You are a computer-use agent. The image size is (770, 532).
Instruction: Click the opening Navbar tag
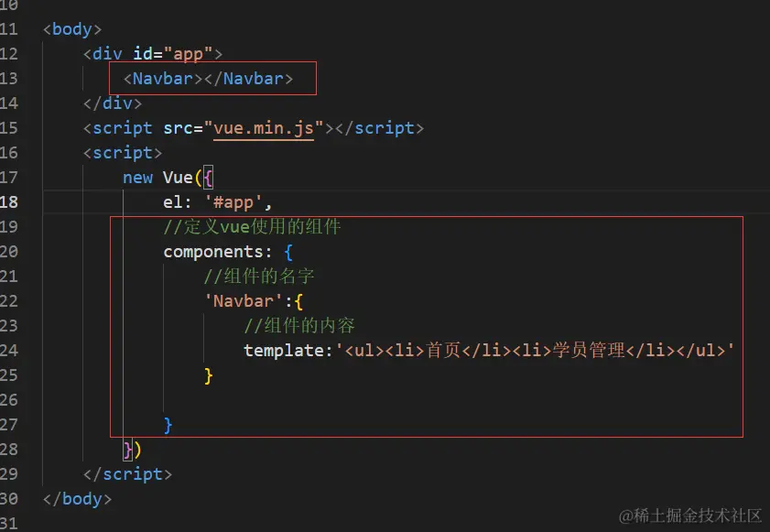click(x=163, y=79)
